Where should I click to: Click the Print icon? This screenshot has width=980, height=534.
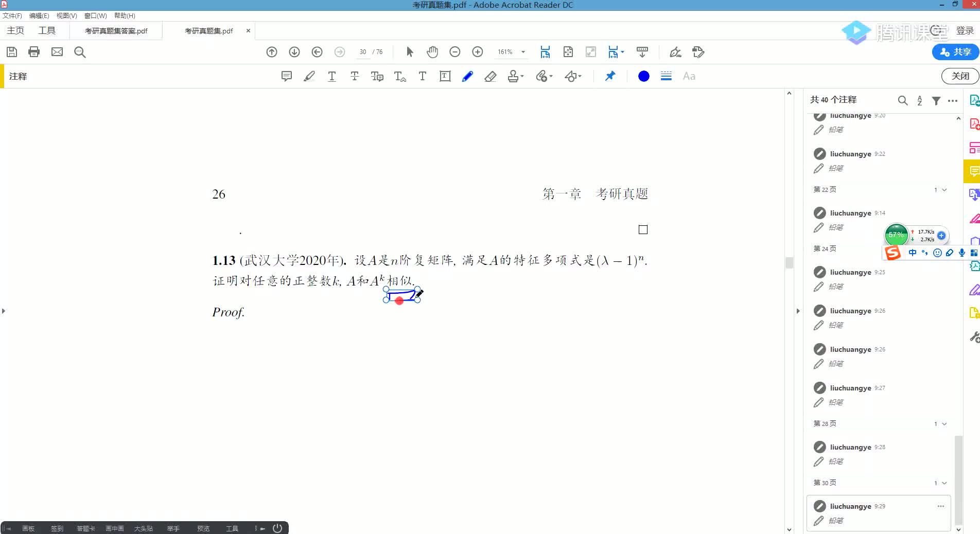tap(34, 52)
